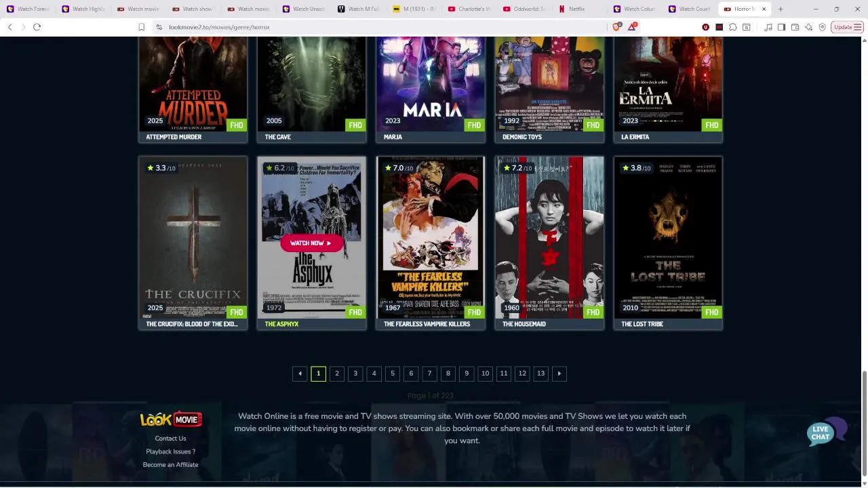Open the Brave Shields lion icon
This screenshot has height=488, width=868.
point(616,27)
